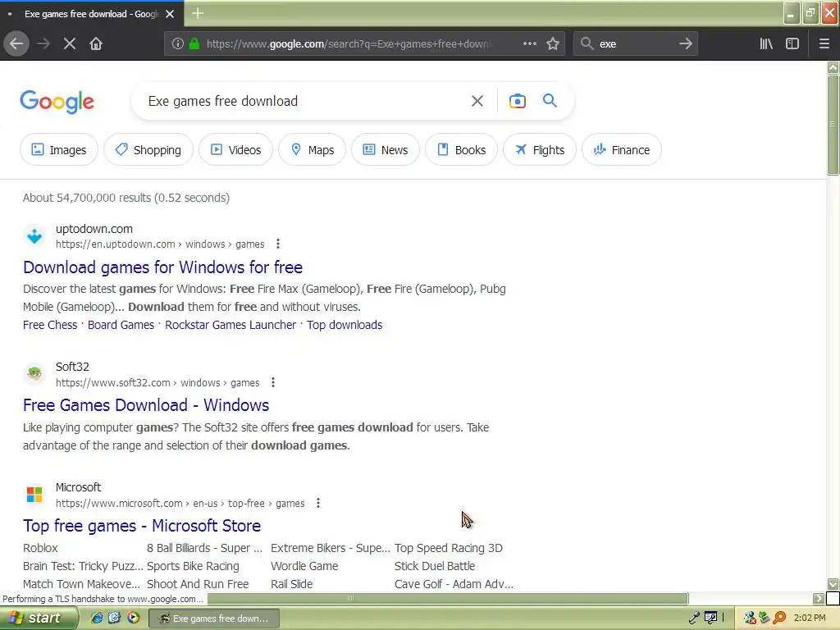
Task: Click the pen tray icon in taskbar
Action: pyautogui.click(x=694, y=618)
